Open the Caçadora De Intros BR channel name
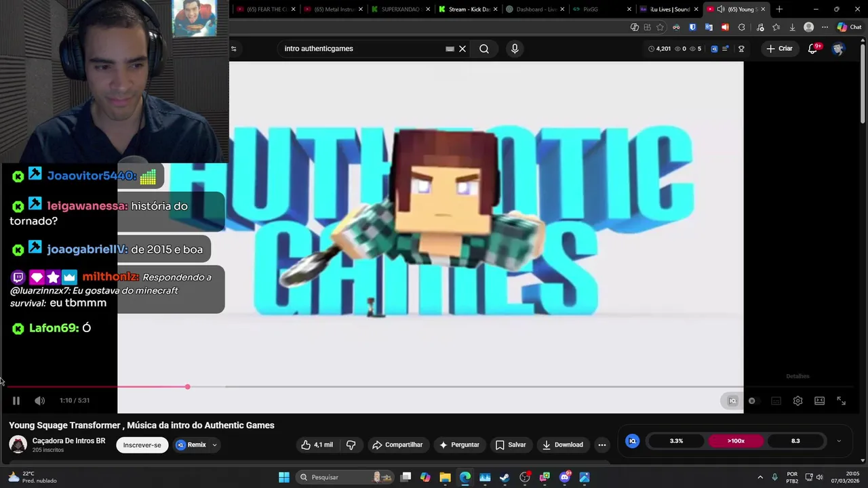868x488 pixels. coord(68,441)
